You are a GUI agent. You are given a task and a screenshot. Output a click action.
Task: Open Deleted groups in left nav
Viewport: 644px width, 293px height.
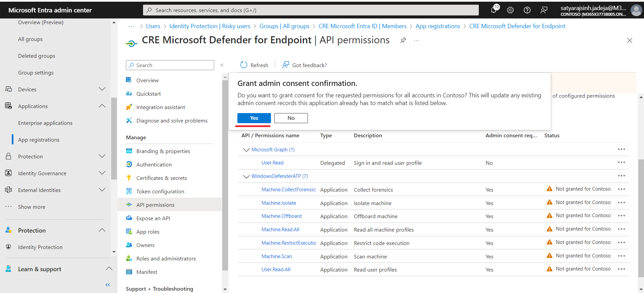[x=37, y=56]
